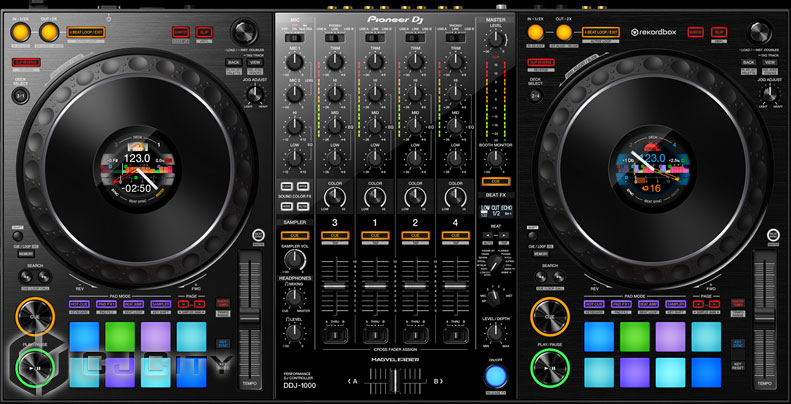Screen dimensions: 791x404
Task: Switch right deck with Deck Select 2-4
Action: coord(536,95)
